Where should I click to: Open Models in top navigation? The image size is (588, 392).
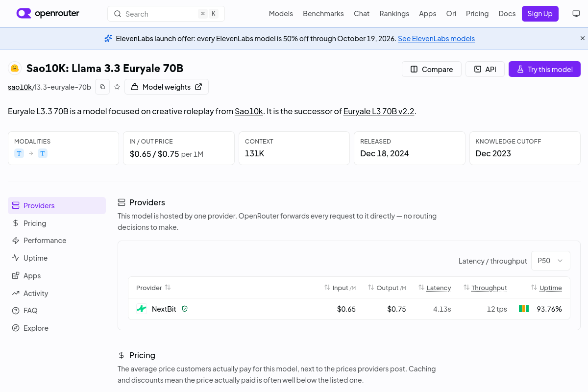[281, 14]
